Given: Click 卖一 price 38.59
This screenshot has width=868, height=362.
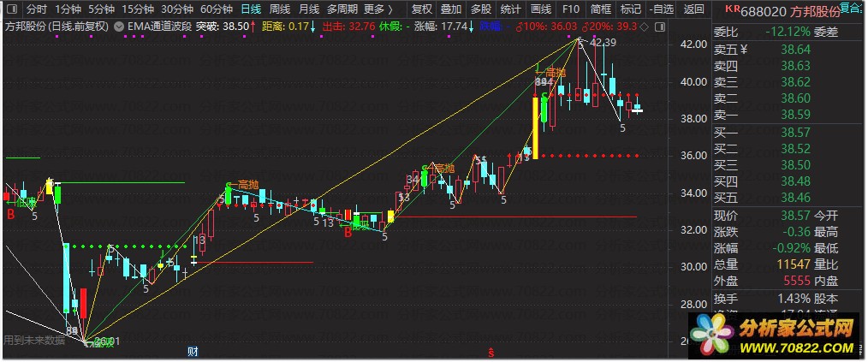Looking at the screenshot, I should (795, 116).
